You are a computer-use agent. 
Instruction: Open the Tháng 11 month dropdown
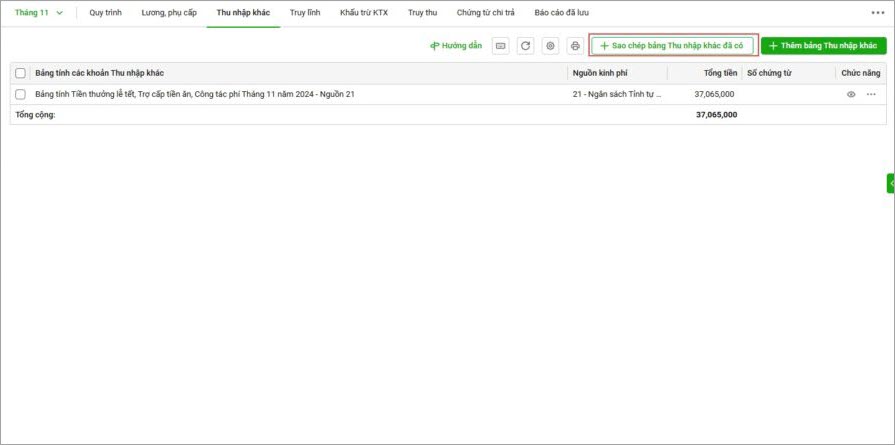[x=39, y=13]
